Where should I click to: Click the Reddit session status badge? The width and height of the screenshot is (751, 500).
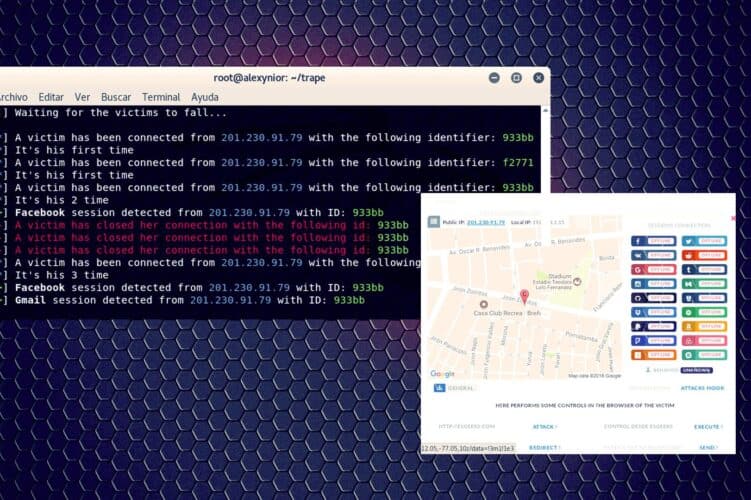click(x=704, y=255)
